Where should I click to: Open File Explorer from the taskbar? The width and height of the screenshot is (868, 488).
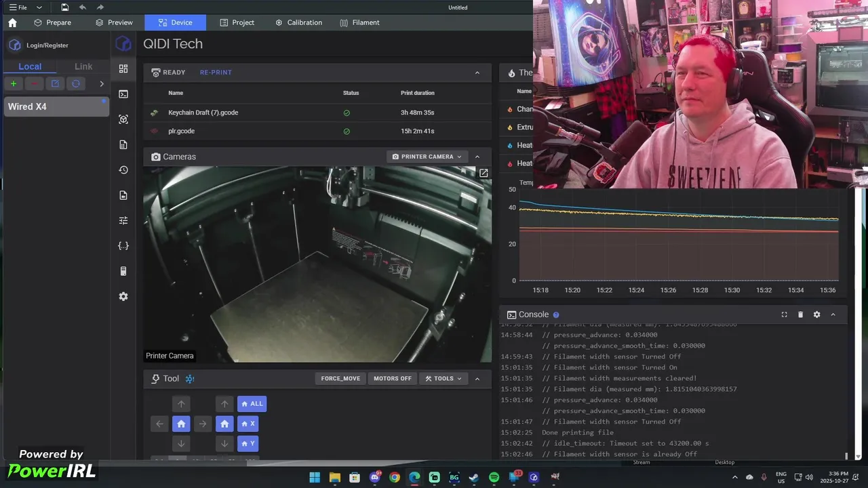click(x=334, y=477)
